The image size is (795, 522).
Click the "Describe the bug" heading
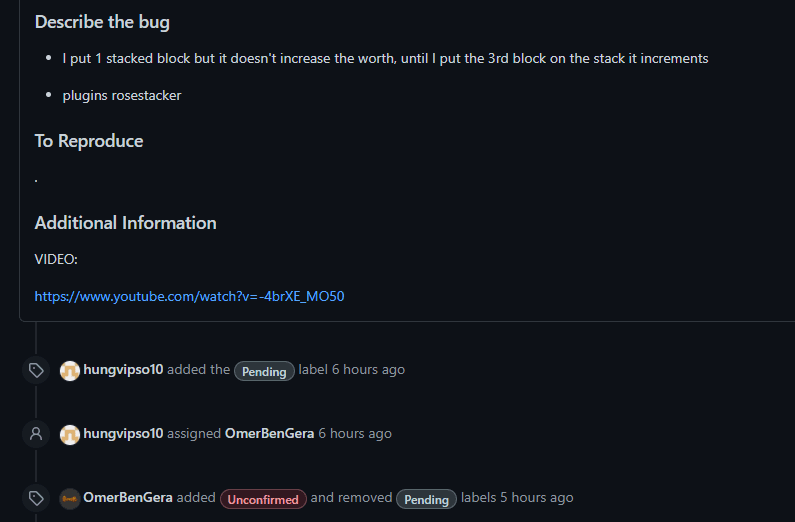click(102, 22)
